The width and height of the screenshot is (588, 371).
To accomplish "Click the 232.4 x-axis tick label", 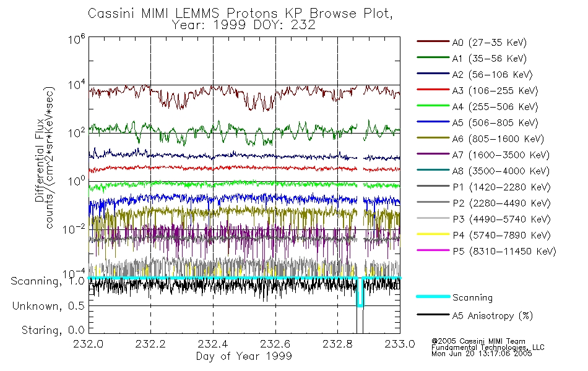I will coord(213,344).
